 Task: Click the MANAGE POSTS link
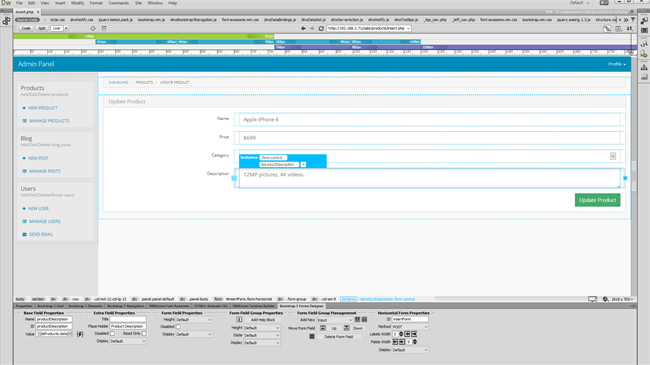pos(44,171)
